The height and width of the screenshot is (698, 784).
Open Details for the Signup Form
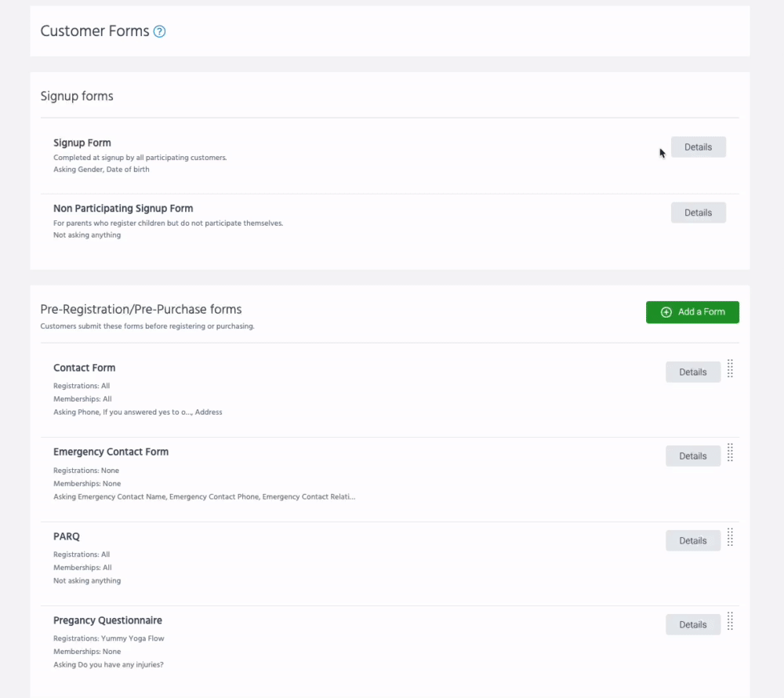pos(698,147)
